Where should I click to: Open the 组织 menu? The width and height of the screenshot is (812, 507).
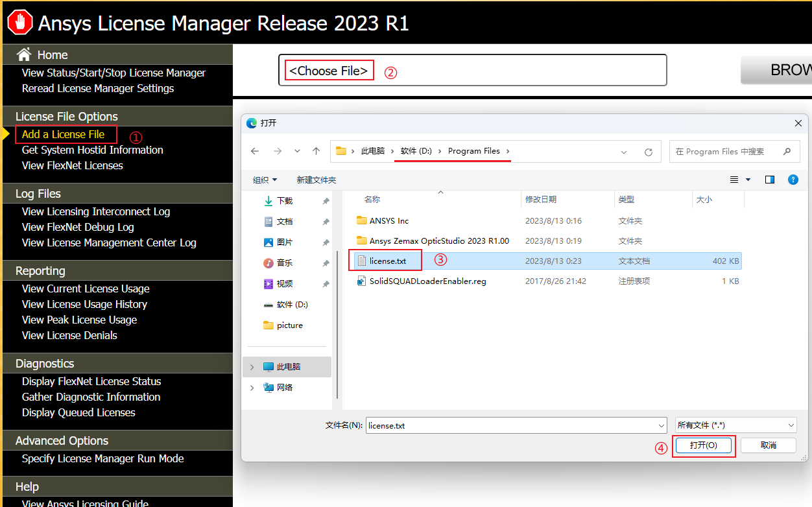point(265,180)
